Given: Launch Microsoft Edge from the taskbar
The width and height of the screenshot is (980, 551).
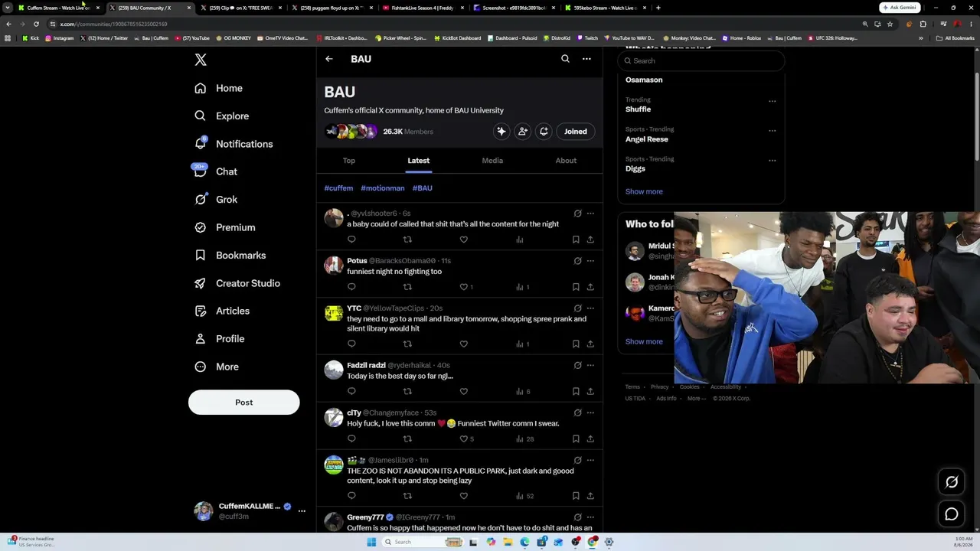Looking at the screenshot, I should pos(524,542).
